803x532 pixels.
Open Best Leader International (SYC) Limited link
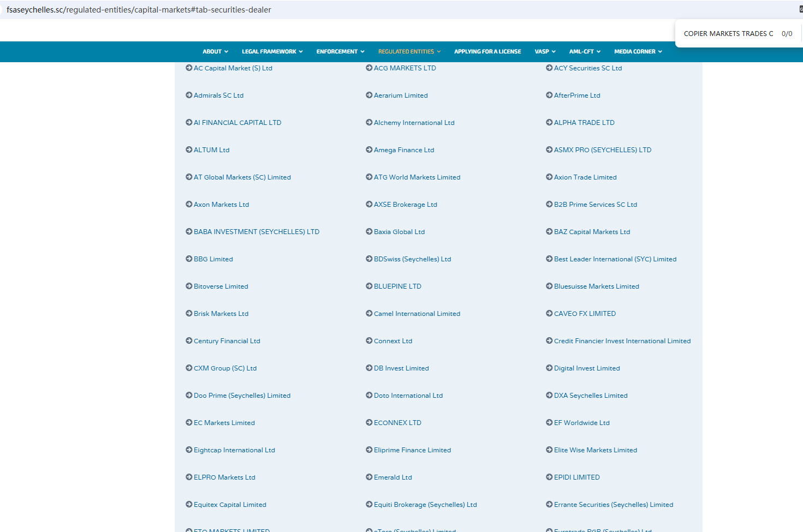tap(615, 259)
